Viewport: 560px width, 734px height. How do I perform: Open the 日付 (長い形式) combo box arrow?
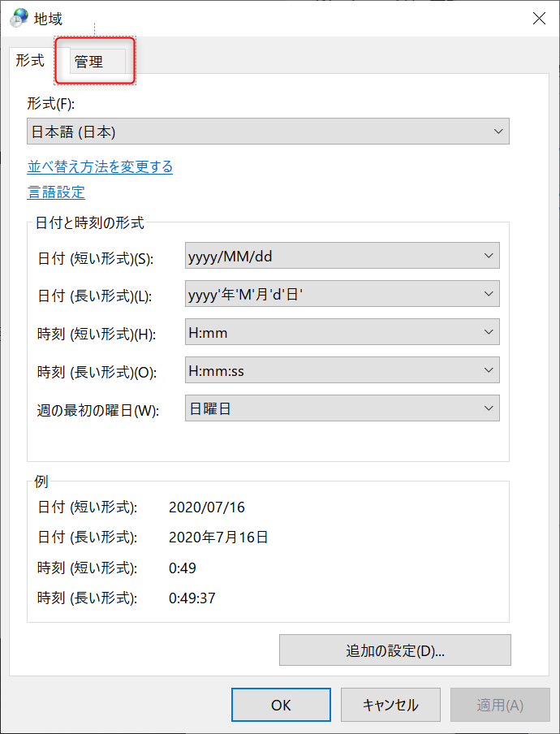[x=489, y=294]
